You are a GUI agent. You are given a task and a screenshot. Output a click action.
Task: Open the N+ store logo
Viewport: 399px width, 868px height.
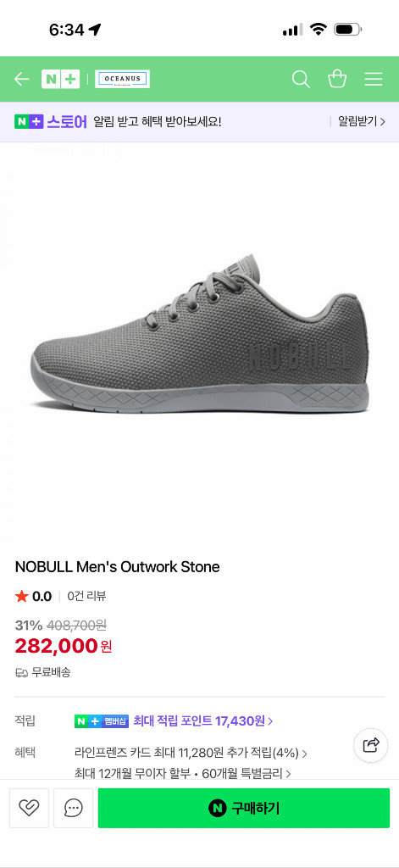coord(61,79)
